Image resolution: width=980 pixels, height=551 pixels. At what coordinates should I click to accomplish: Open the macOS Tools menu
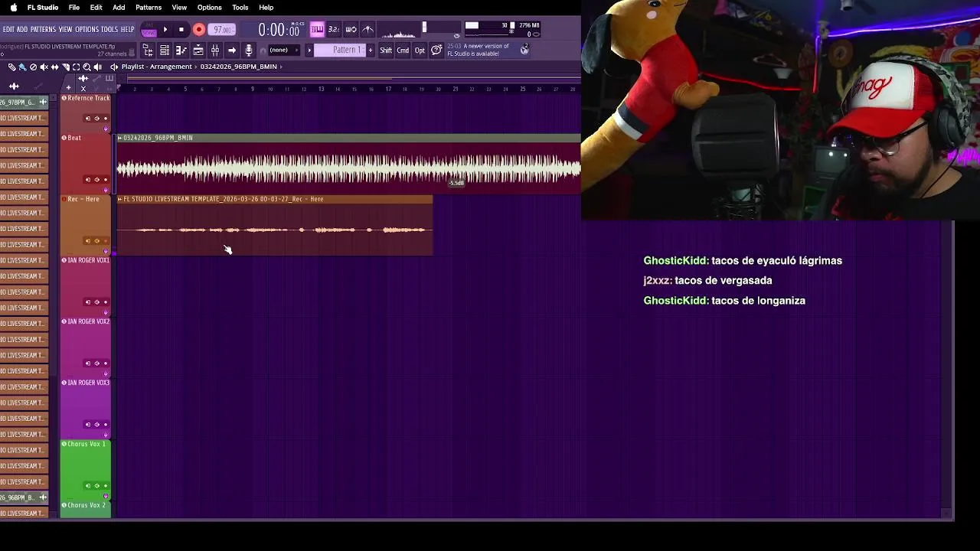pos(240,8)
